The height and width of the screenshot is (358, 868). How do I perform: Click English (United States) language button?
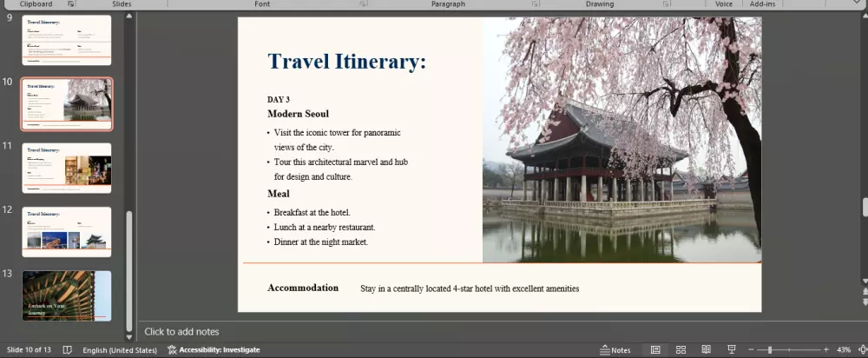click(x=120, y=349)
